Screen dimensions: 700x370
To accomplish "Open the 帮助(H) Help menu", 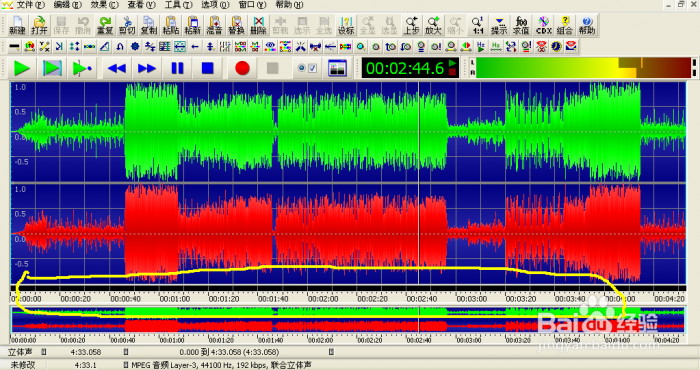I will [289, 5].
